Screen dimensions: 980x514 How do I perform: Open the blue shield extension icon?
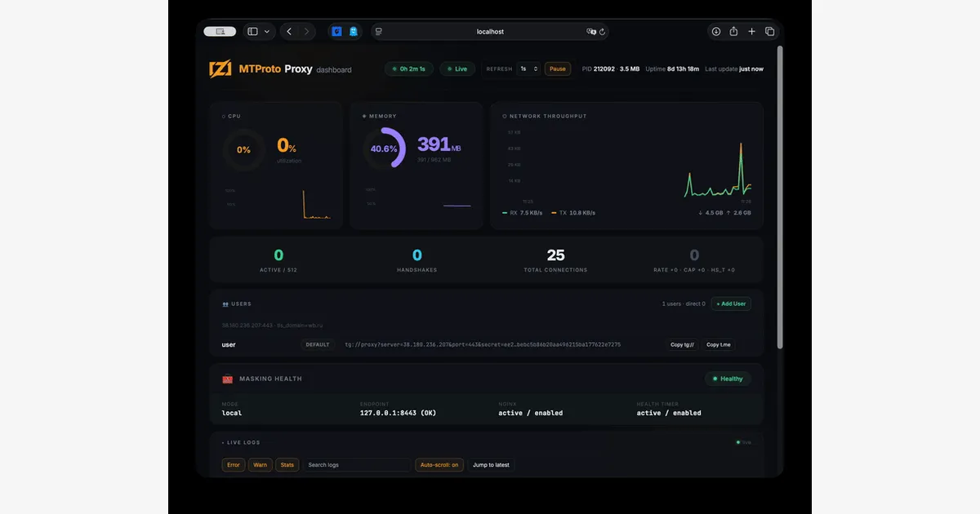(x=336, y=32)
